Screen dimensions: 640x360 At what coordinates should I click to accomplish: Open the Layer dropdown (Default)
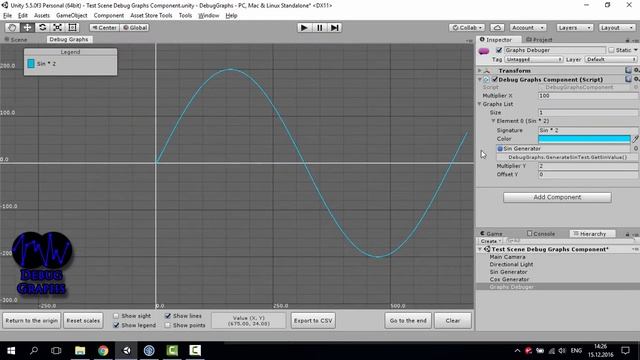click(611, 59)
